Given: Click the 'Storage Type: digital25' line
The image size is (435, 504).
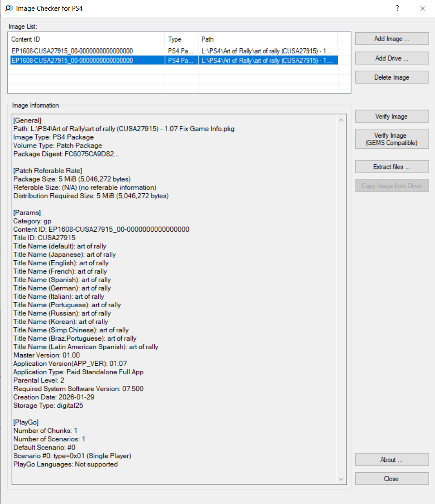Looking at the screenshot, I should coord(48,405).
